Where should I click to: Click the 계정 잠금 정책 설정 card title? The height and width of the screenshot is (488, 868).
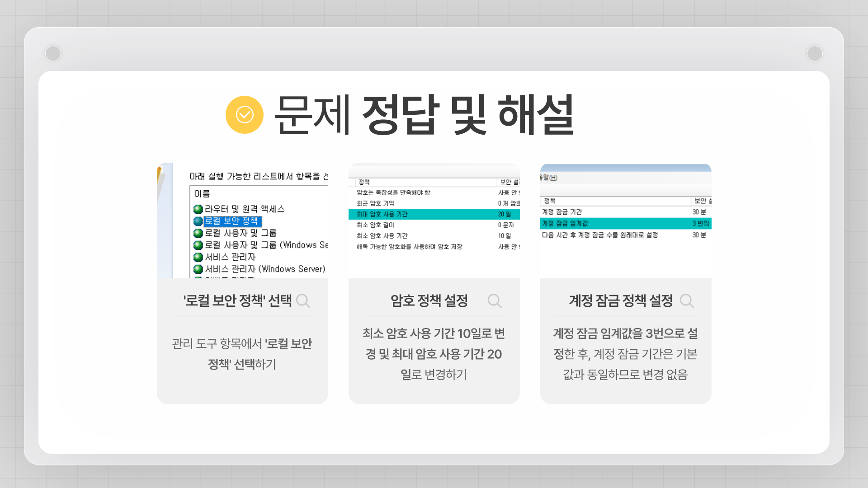(621, 300)
